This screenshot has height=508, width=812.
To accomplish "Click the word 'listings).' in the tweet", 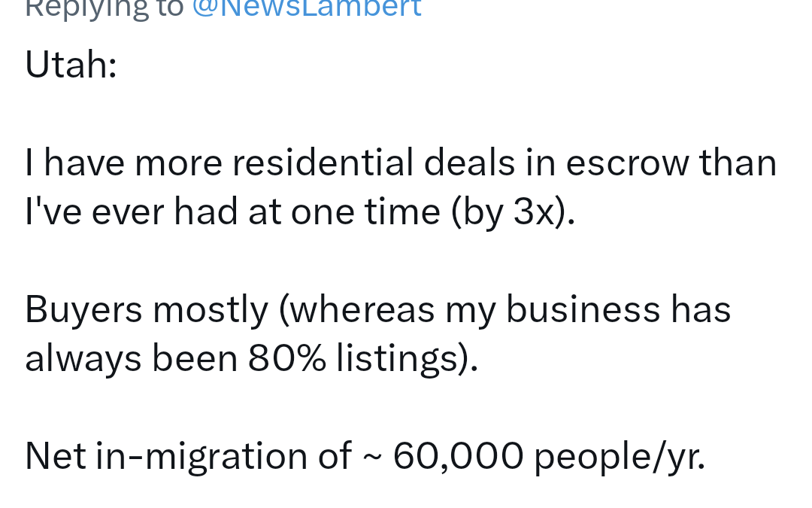I will 407,359.
